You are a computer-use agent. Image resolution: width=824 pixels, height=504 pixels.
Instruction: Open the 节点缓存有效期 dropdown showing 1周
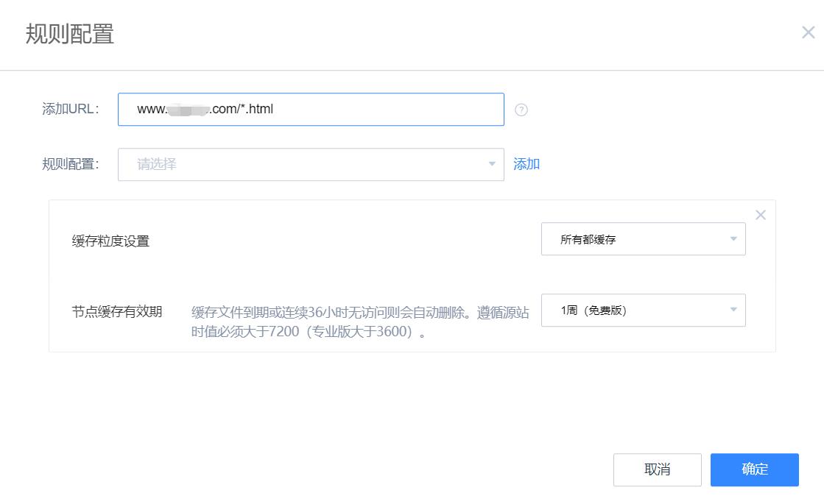tap(642, 310)
